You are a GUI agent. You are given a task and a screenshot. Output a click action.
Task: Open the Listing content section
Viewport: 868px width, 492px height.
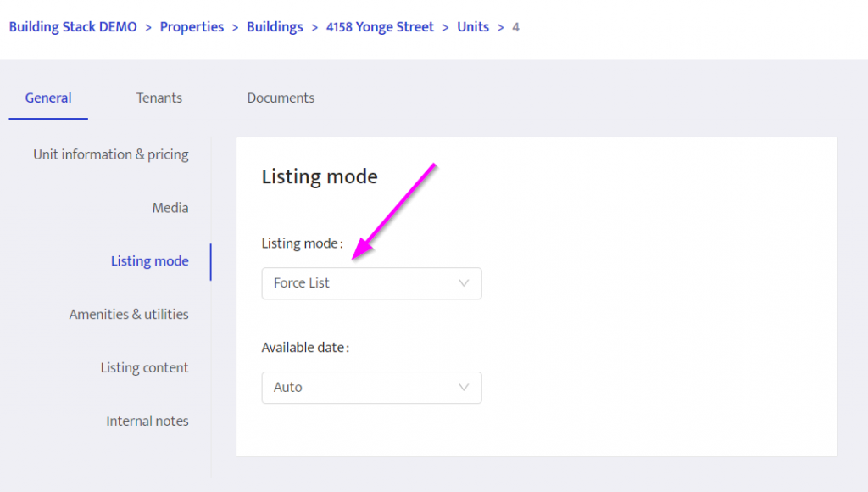coord(144,367)
